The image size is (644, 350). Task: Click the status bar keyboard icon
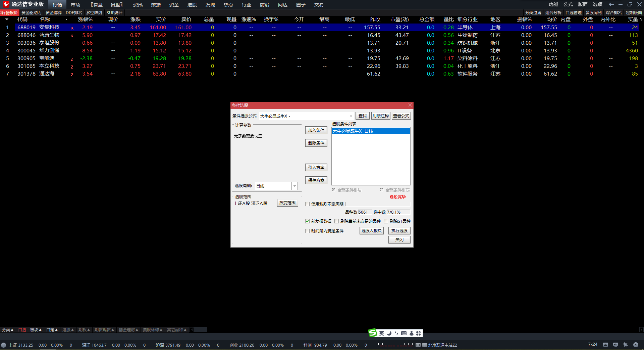[605, 345]
